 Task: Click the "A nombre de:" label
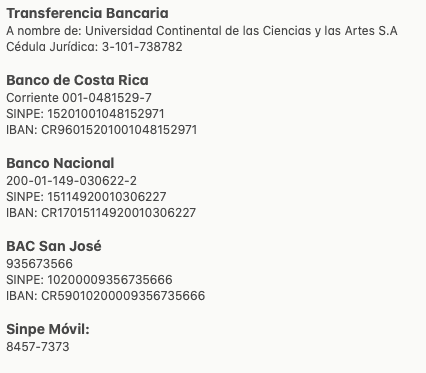(x=44, y=31)
